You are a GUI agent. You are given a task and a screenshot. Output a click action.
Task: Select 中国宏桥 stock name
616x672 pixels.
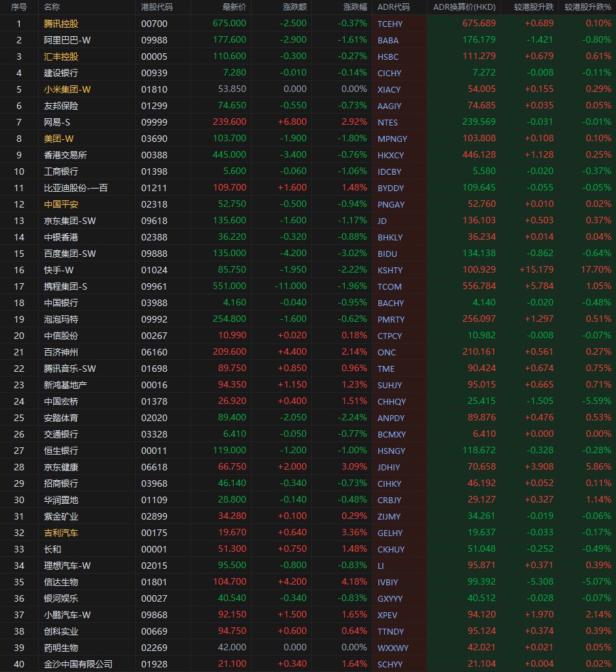pyautogui.click(x=61, y=401)
